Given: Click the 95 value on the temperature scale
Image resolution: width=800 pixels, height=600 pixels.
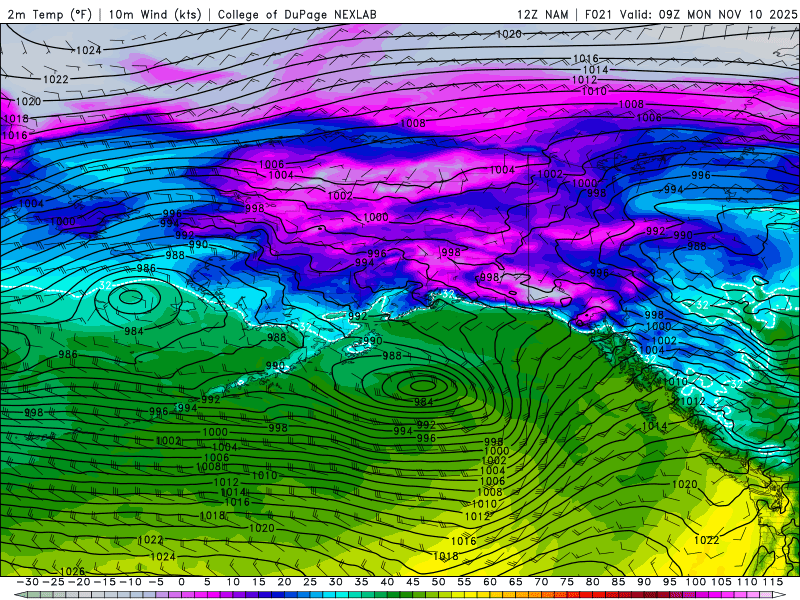Looking at the screenshot, I should pyautogui.click(x=669, y=582).
